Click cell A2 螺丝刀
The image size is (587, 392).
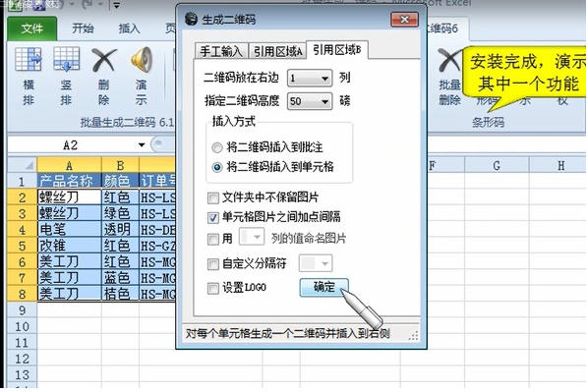click(x=69, y=197)
